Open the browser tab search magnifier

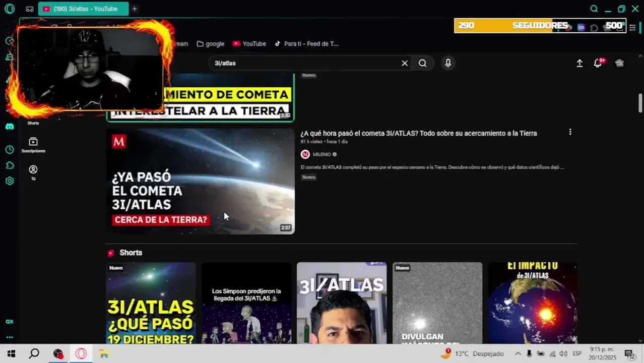click(594, 9)
